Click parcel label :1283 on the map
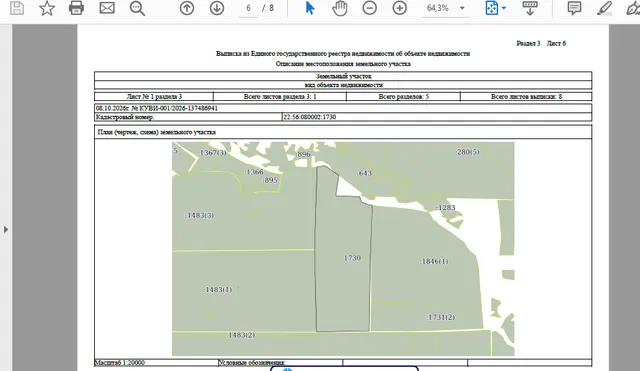Image resolution: width=640 pixels, height=371 pixels. (x=446, y=207)
